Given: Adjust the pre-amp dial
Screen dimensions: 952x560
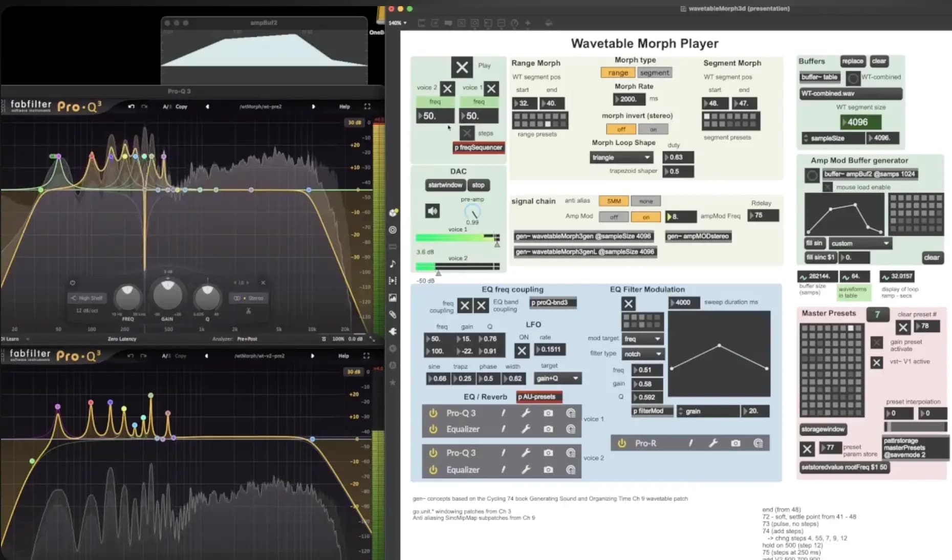Looking at the screenshot, I should [x=472, y=212].
